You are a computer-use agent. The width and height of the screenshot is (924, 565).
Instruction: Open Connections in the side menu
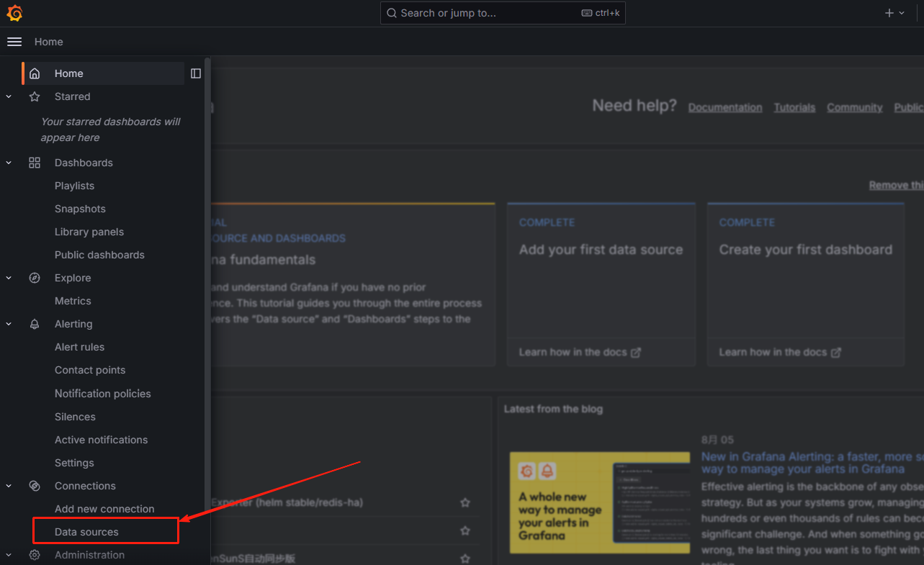85,486
